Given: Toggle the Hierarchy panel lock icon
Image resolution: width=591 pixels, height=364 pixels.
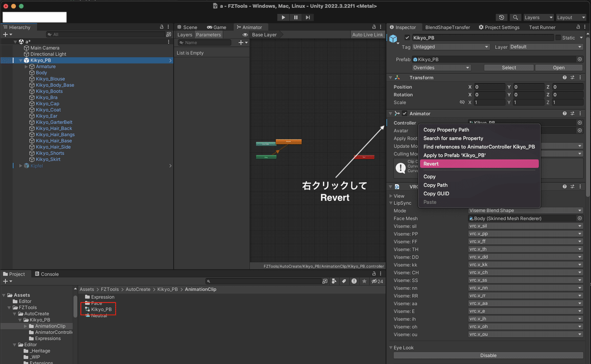Looking at the screenshot, I should [162, 27].
